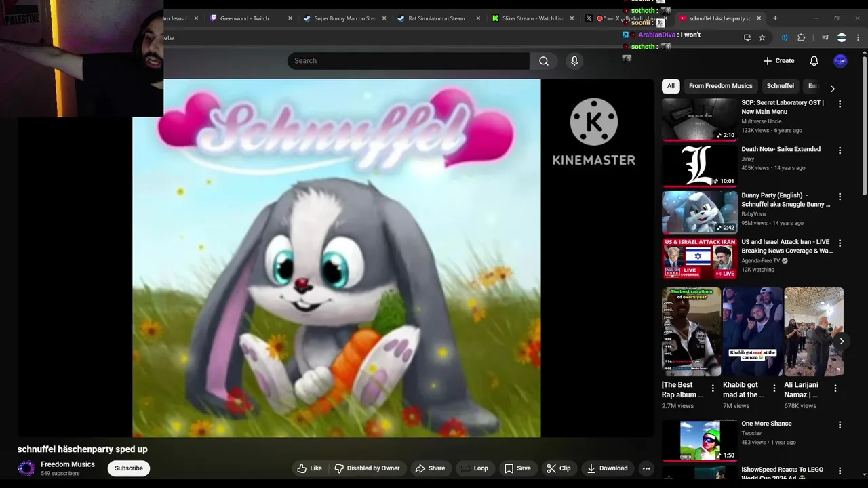Screen dimensions: 868x488
Task: Open Best Rap album short thumbnail
Action: pyautogui.click(x=691, y=331)
